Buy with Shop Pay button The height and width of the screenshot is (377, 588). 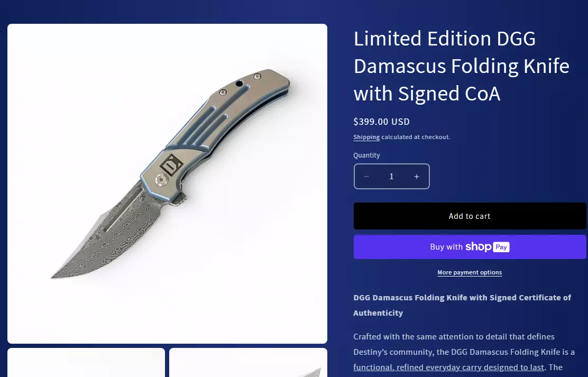point(470,247)
